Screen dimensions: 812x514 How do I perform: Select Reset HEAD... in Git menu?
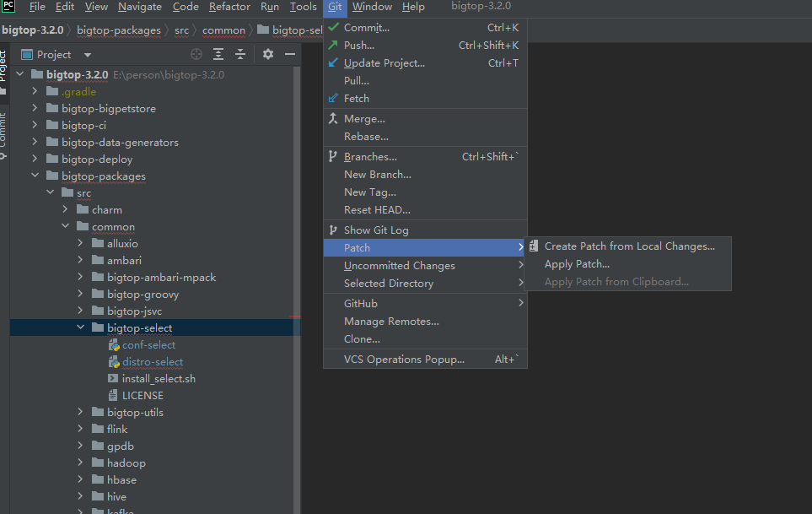click(x=425, y=209)
